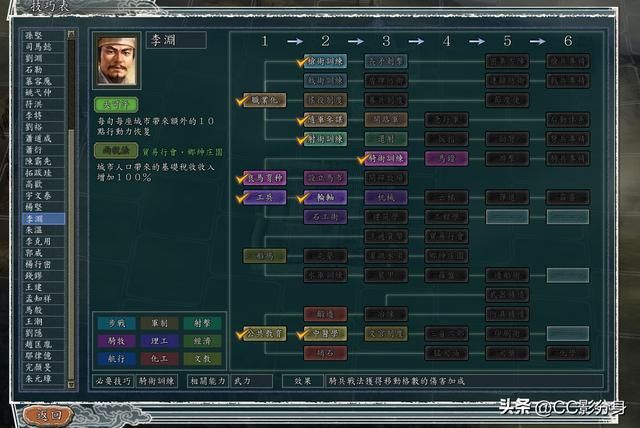
Task: Click the checked 槍術訓練 tech node
Action: [325, 61]
